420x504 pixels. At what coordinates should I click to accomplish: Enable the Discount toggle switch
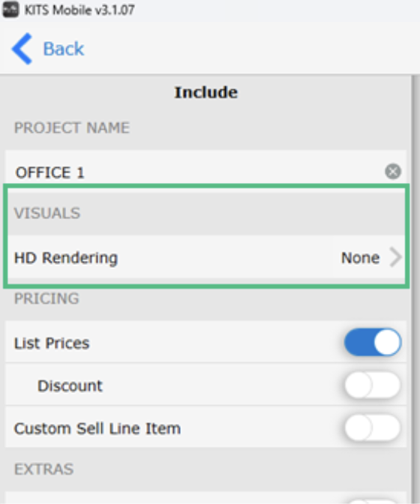tap(373, 385)
